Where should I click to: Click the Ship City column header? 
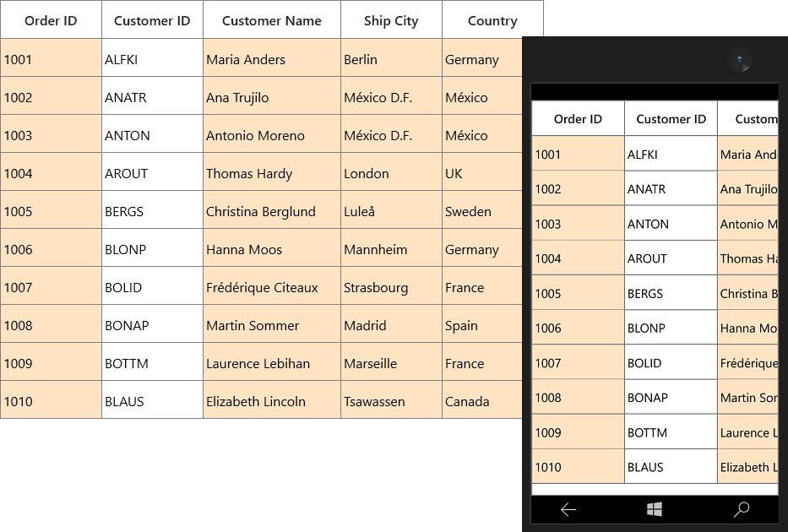[x=392, y=20]
